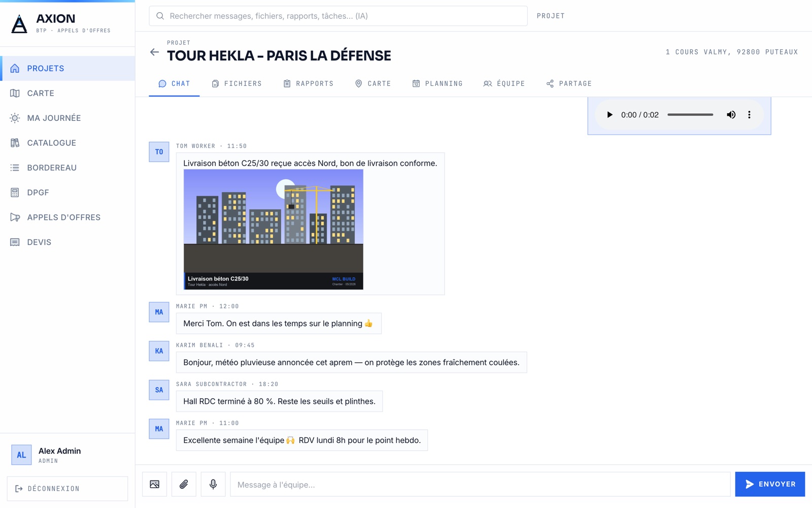Click the Axion logo
The width and height of the screenshot is (812, 508).
coord(19,24)
